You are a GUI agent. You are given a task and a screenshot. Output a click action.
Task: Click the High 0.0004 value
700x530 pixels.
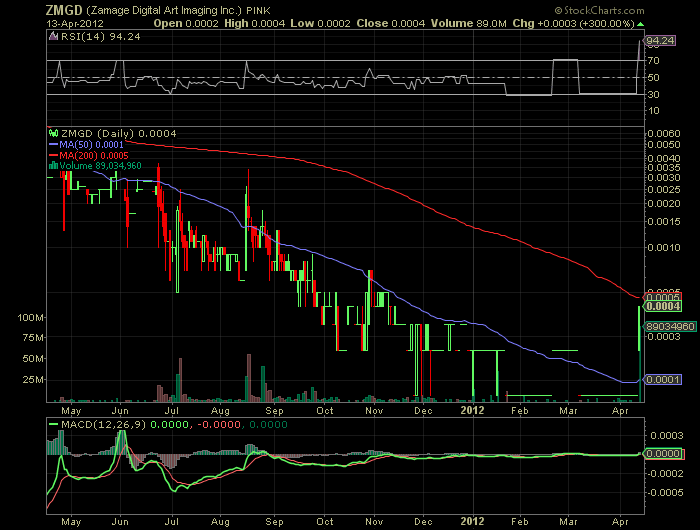(254, 24)
